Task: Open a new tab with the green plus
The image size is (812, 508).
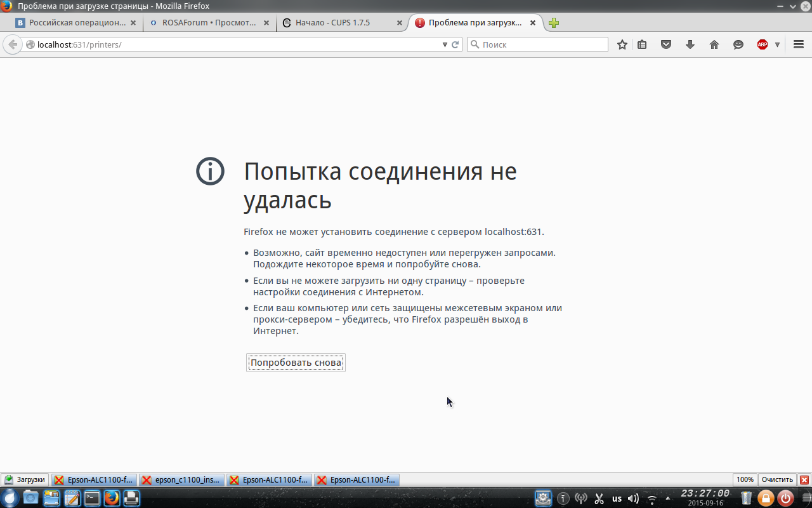Action: (554, 23)
